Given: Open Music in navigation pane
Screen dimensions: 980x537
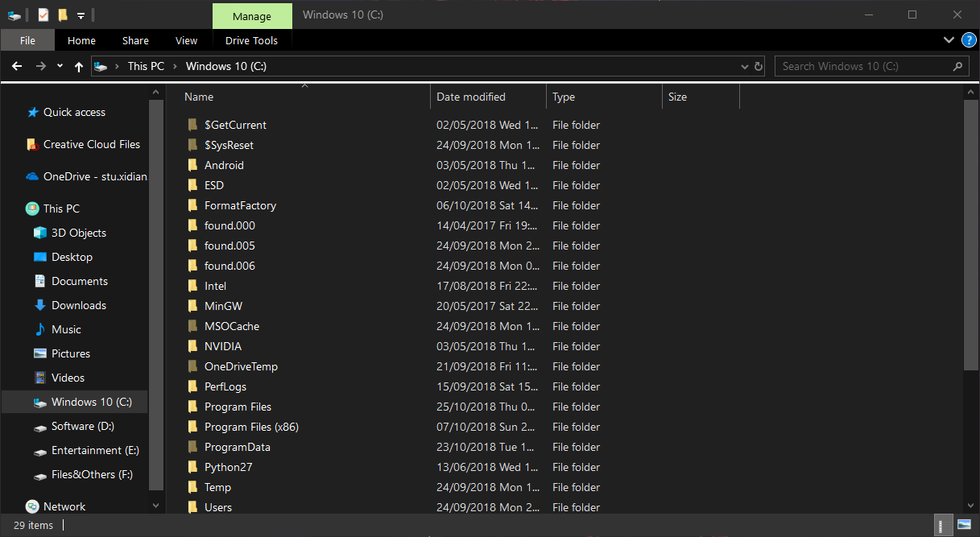Looking at the screenshot, I should pos(66,329).
